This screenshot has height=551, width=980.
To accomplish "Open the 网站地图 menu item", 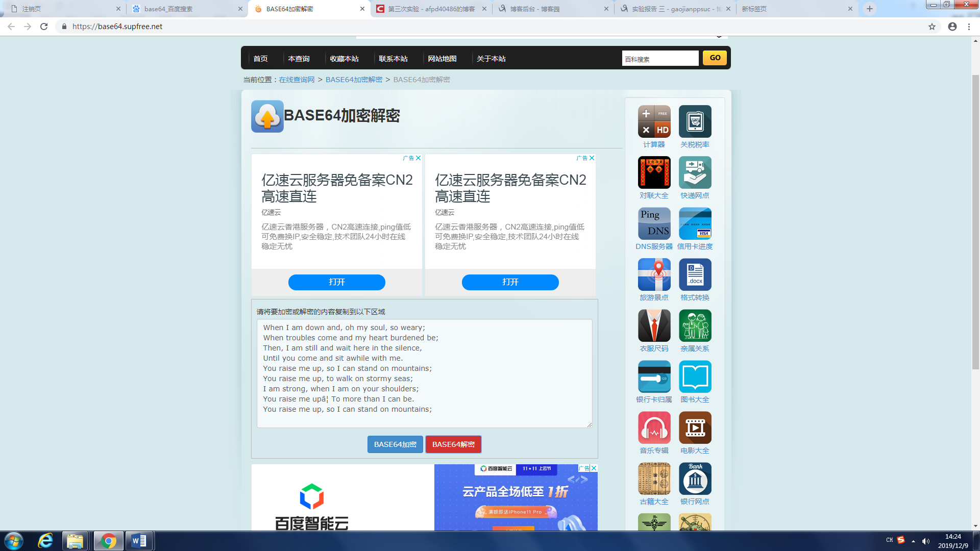I will pos(442,59).
